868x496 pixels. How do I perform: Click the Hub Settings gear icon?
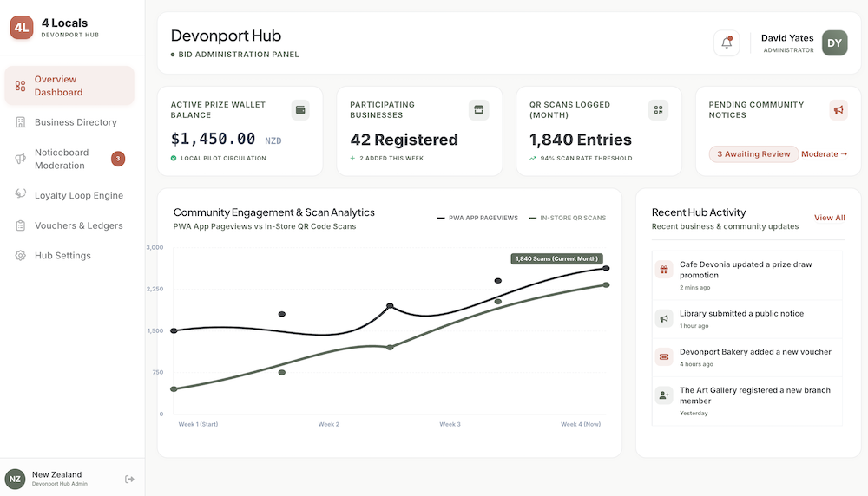click(x=21, y=256)
